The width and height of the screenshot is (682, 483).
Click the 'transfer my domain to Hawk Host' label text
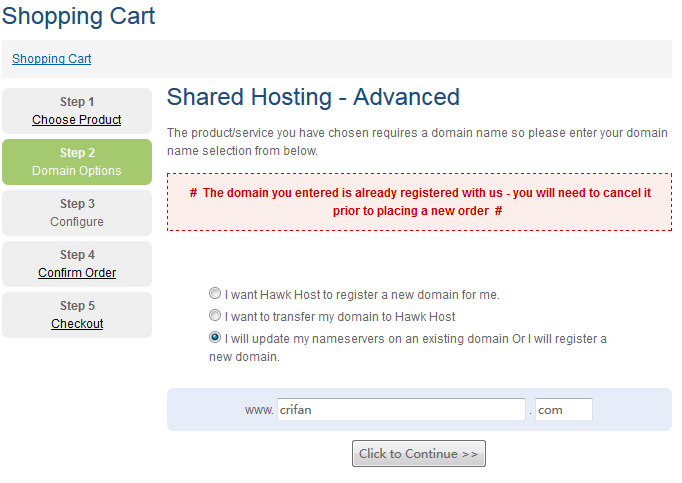(340, 317)
